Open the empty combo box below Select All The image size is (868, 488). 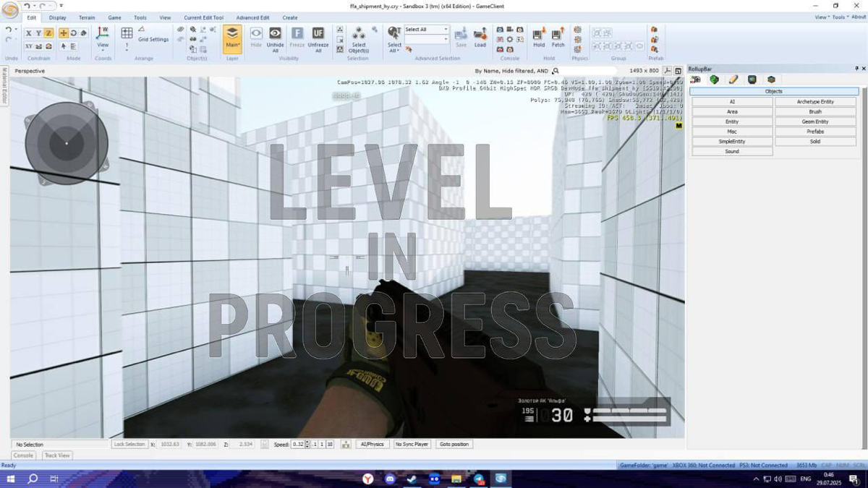click(427, 40)
